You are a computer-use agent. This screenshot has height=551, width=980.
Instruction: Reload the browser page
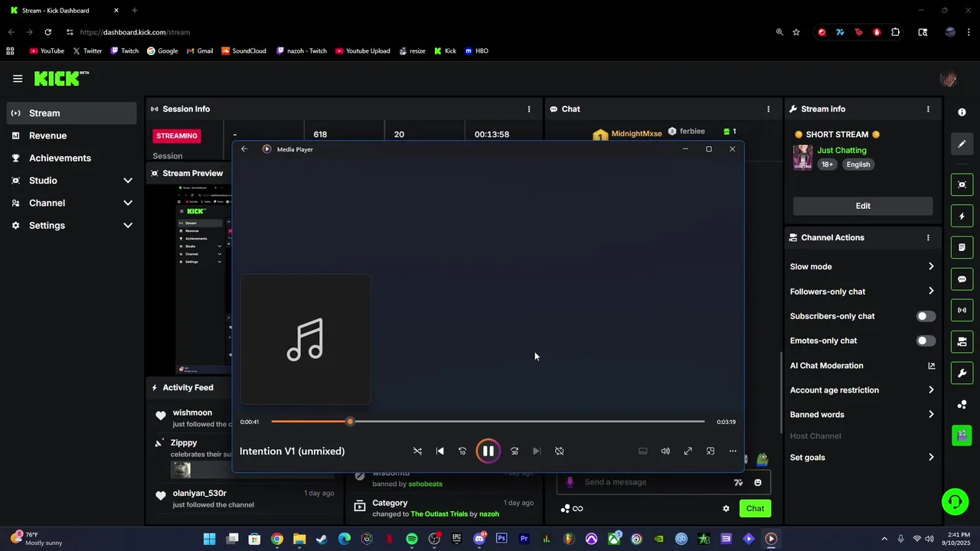click(x=47, y=32)
